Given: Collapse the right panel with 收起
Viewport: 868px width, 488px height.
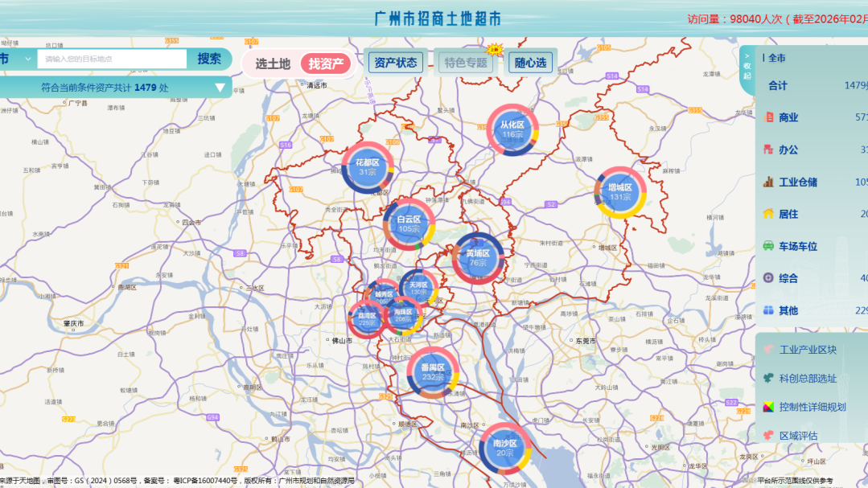Looking at the screenshot, I should point(747,70).
